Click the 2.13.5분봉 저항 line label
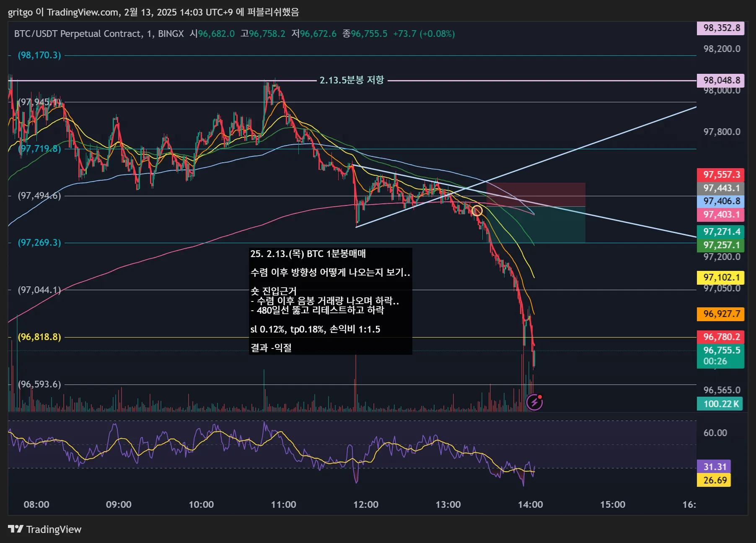The width and height of the screenshot is (756, 543). 352,80
